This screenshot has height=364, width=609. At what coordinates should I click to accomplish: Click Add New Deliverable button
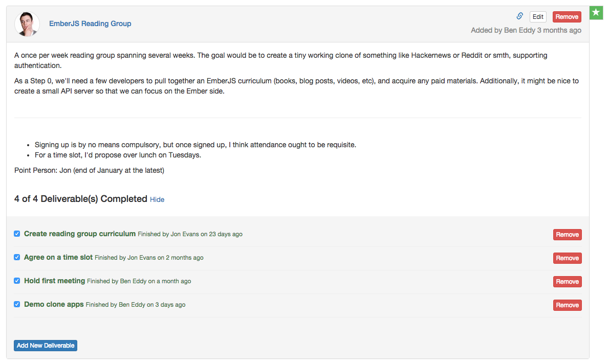[46, 346]
